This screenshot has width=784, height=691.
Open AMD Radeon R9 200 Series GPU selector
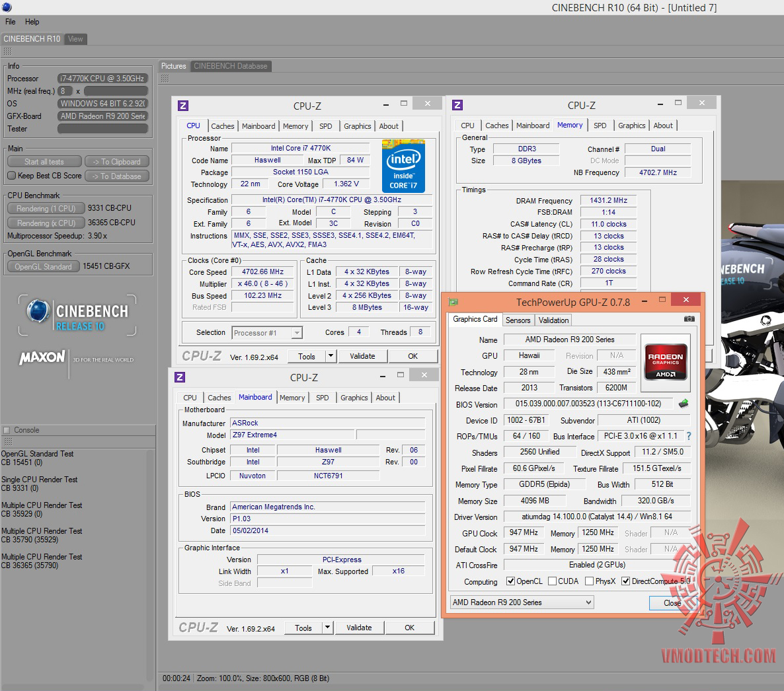point(522,602)
